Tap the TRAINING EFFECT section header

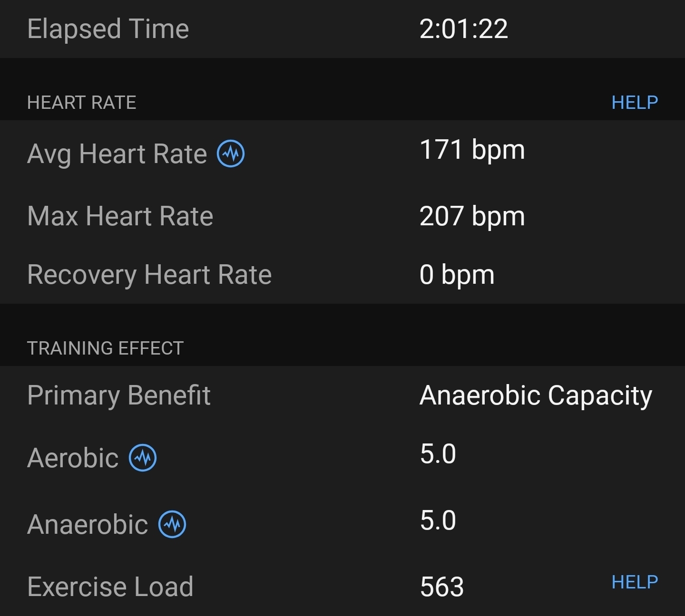point(105,348)
